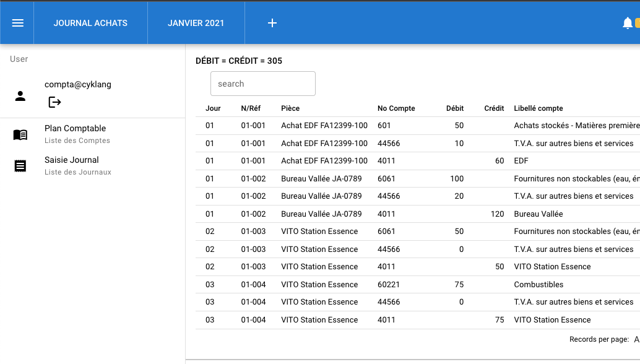
Task: Open the Records per page dropdown
Action: pyautogui.click(x=636, y=339)
